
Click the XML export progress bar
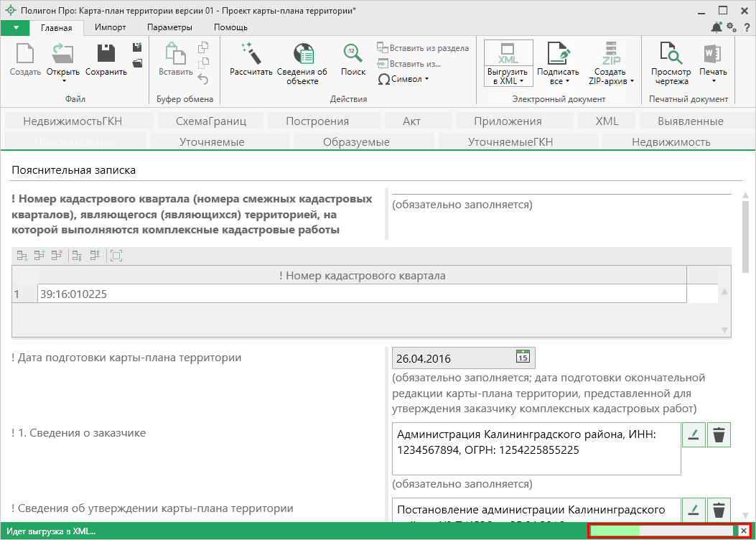coord(662,531)
